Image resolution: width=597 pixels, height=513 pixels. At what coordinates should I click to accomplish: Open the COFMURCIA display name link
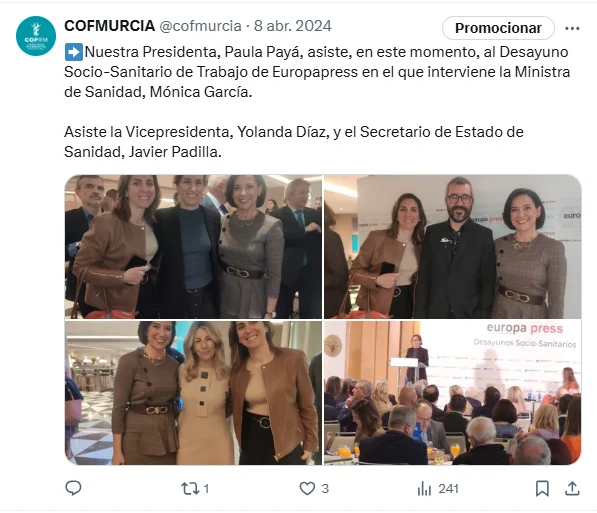(x=110, y=26)
